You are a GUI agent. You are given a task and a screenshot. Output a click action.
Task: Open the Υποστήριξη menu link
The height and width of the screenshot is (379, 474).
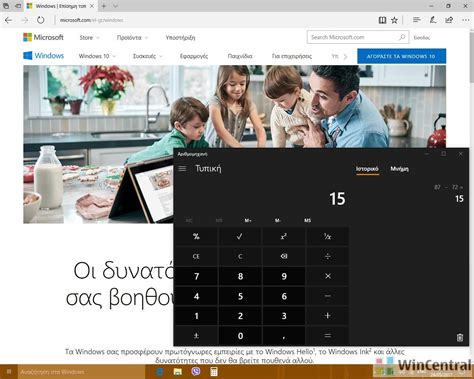click(x=180, y=38)
